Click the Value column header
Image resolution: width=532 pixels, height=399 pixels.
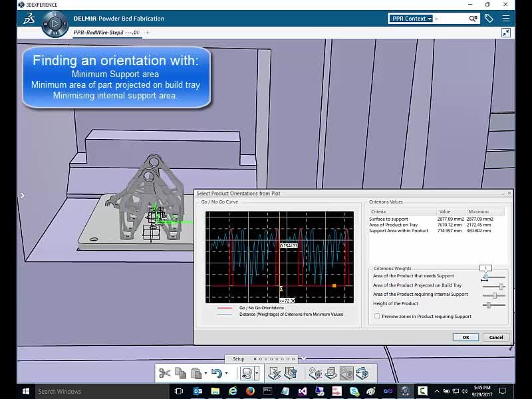pyautogui.click(x=452, y=211)
